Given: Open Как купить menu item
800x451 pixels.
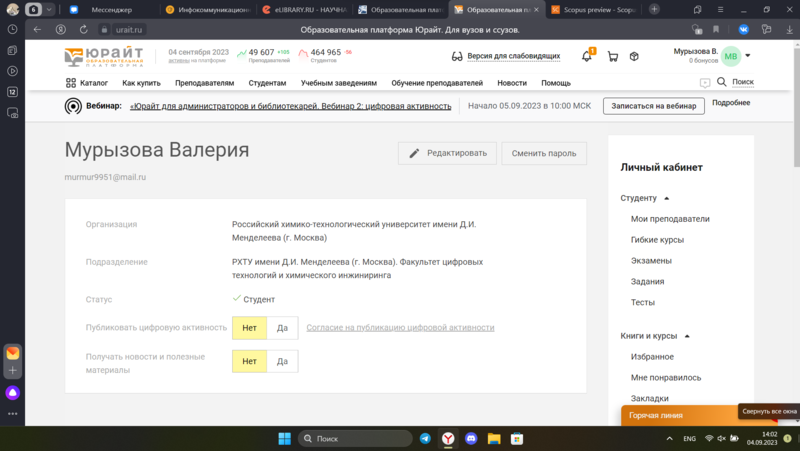Looking at the screenshot, I should point(141,83).
